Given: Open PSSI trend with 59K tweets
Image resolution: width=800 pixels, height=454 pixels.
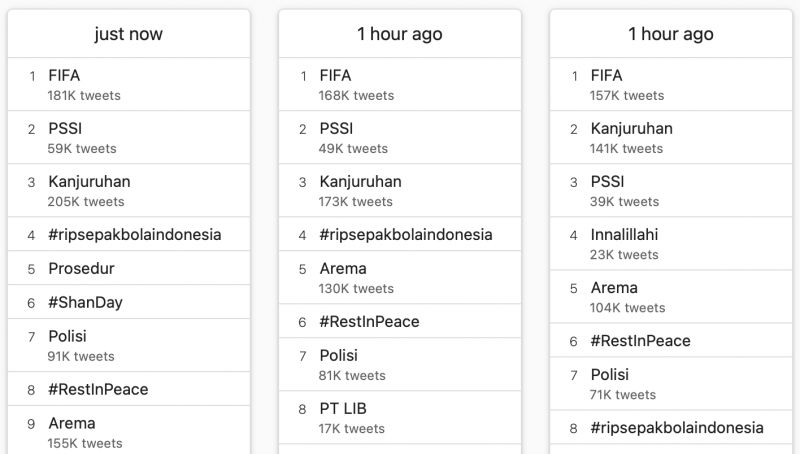Looking at the screenshot, I should [129, 137].
